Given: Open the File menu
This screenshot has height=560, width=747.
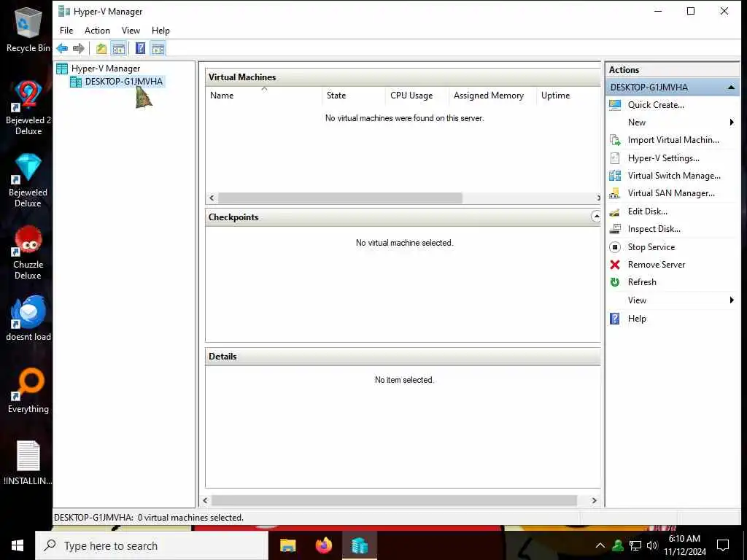Looking at the screenshot, I should pos(66,31).
